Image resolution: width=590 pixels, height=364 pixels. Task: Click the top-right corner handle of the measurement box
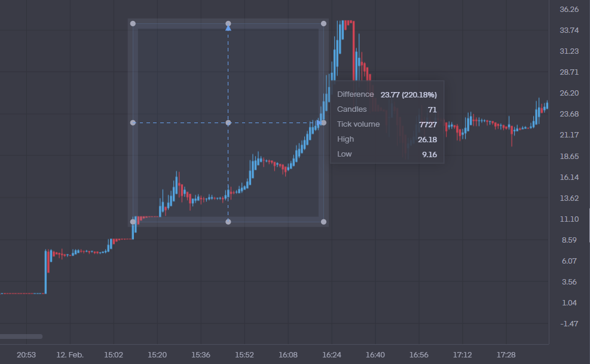click(x=323, y=24)
